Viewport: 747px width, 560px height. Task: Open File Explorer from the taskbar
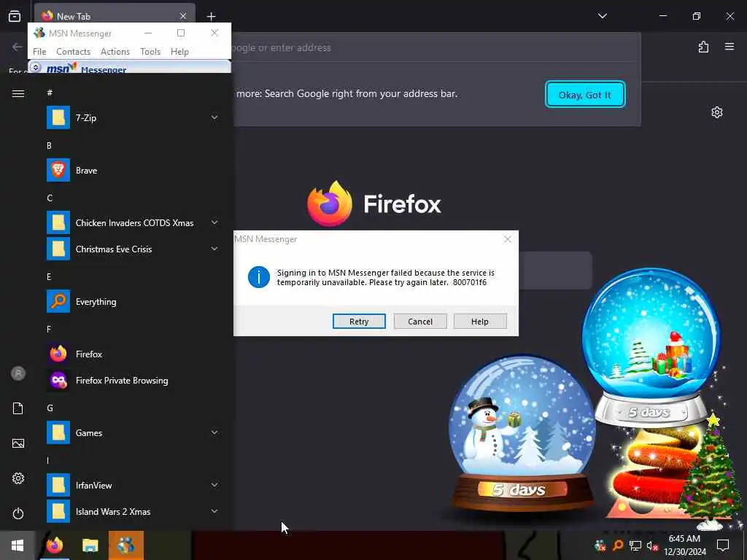point(90,545)
